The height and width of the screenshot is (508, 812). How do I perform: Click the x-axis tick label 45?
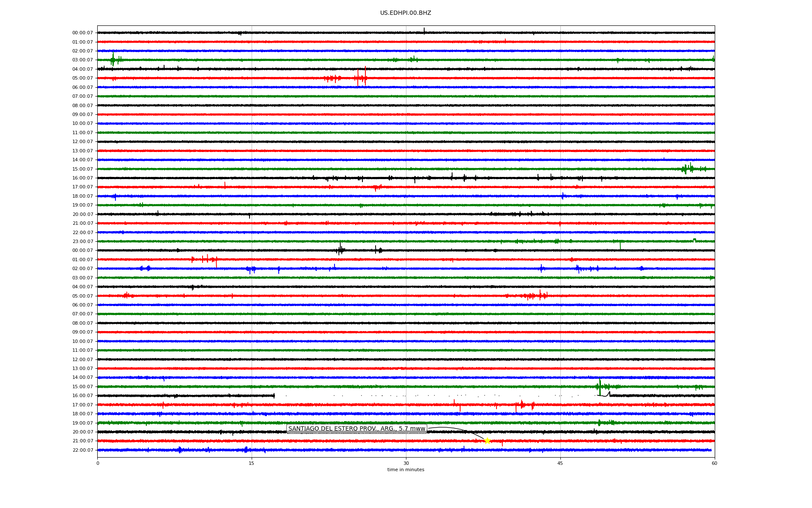[560, 463]
